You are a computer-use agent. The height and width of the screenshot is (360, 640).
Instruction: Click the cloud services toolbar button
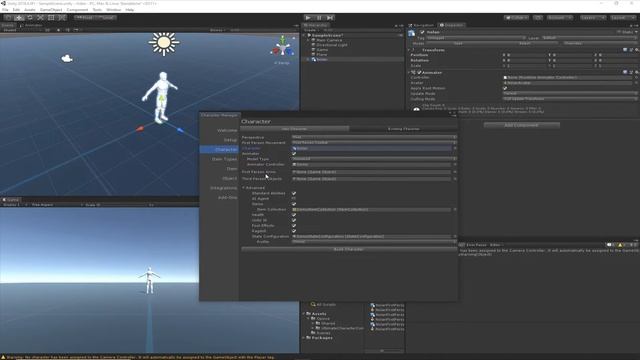click(x=538, y=18)
